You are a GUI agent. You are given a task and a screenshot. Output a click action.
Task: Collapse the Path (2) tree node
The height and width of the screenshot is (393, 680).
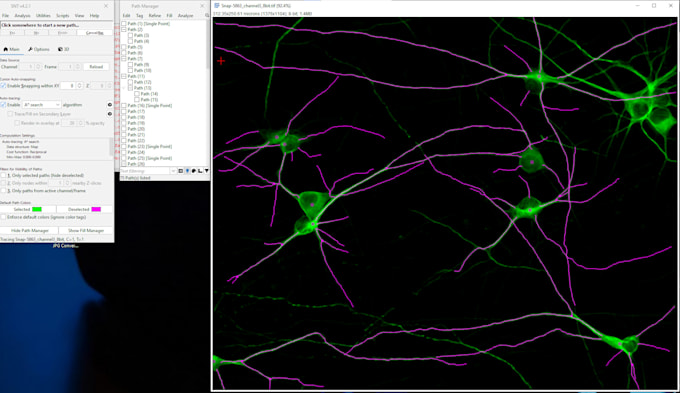click(x=124, y=29)
